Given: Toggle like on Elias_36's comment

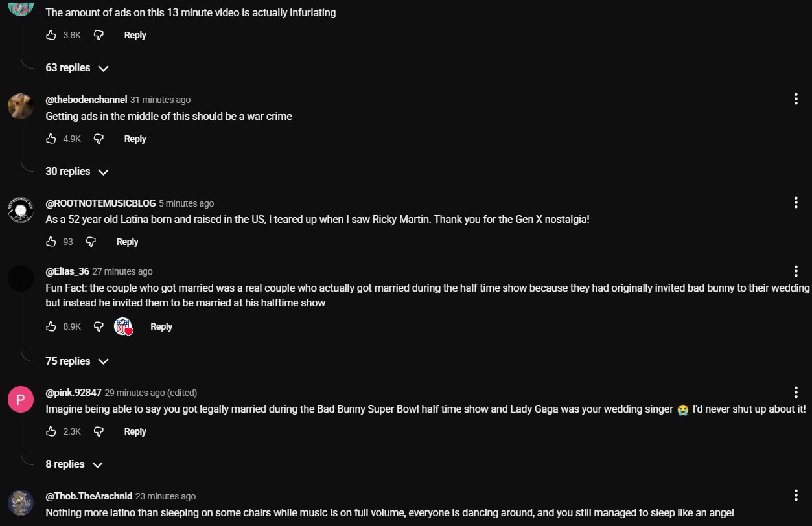Looking at the screenshot, I should pos(51,326).
